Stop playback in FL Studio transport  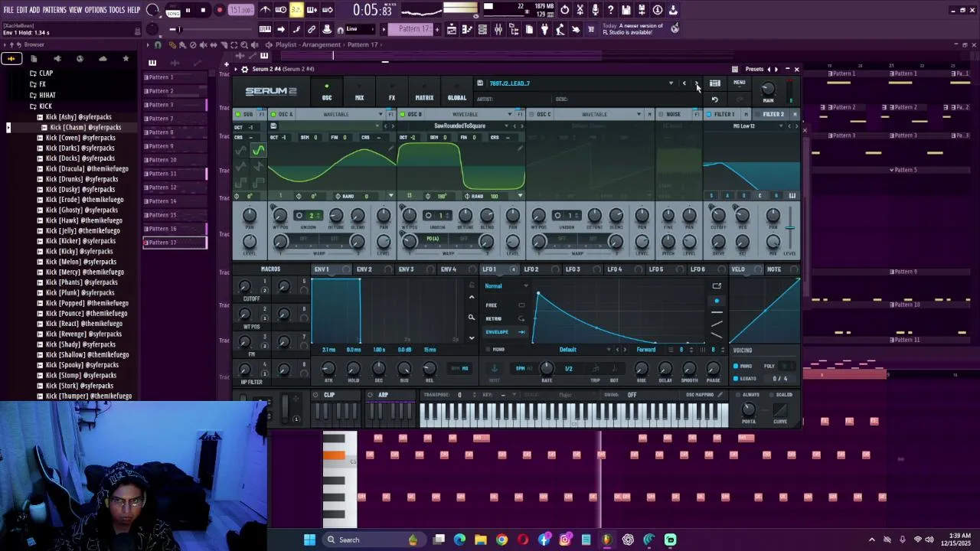point(203,10)
